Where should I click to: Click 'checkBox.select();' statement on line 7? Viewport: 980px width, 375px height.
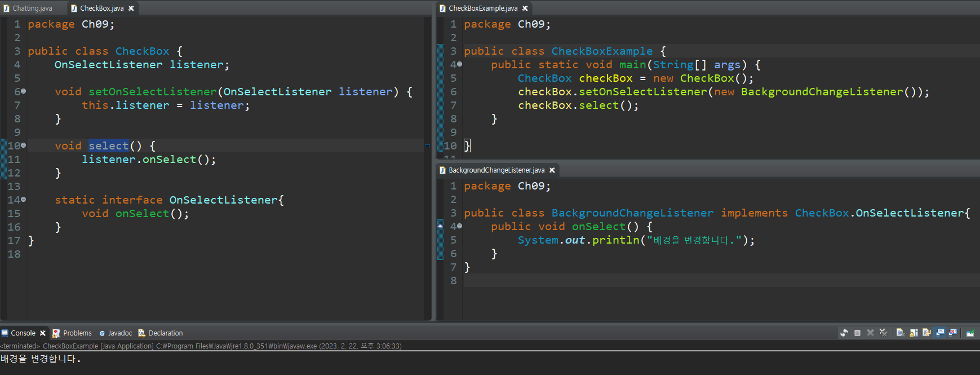pyautogui.click(x=578, y=105)
